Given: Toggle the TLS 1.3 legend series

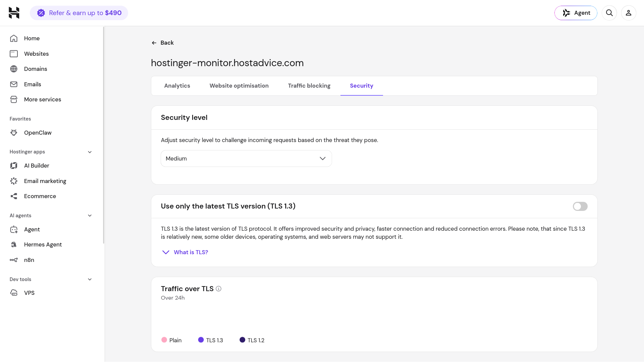Looking at the screenshot, I should [x=210, y=340].
